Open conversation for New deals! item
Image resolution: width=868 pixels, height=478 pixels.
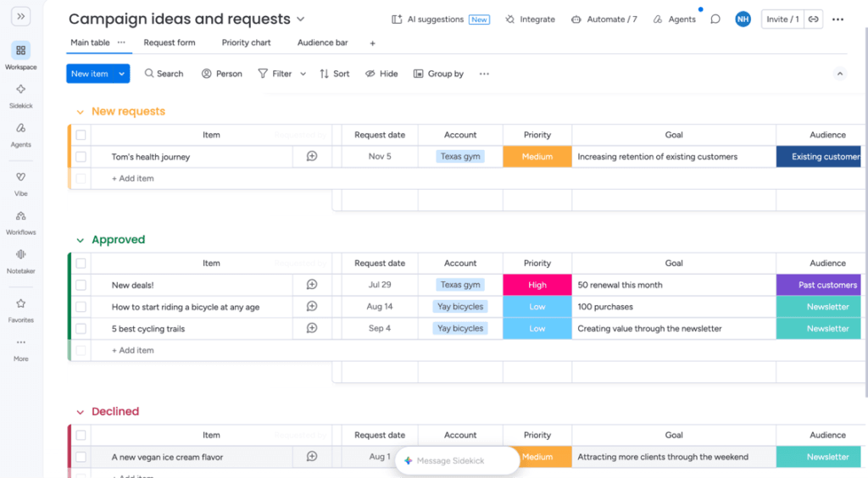coord(312,285)
